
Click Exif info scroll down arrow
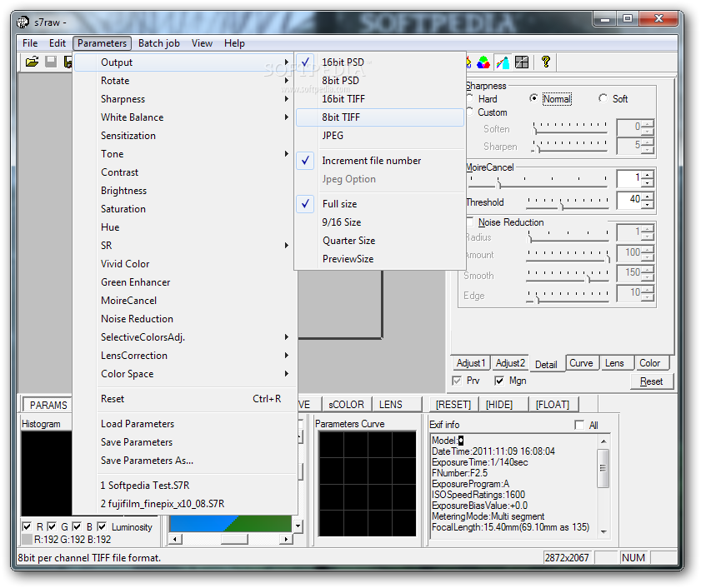[603, 531]
